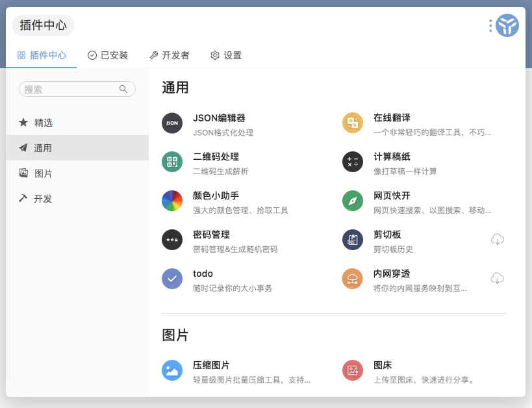Click the 图床 plugin title
The width and height of the screenshot is (532, 408).
[x=383, y=365]
